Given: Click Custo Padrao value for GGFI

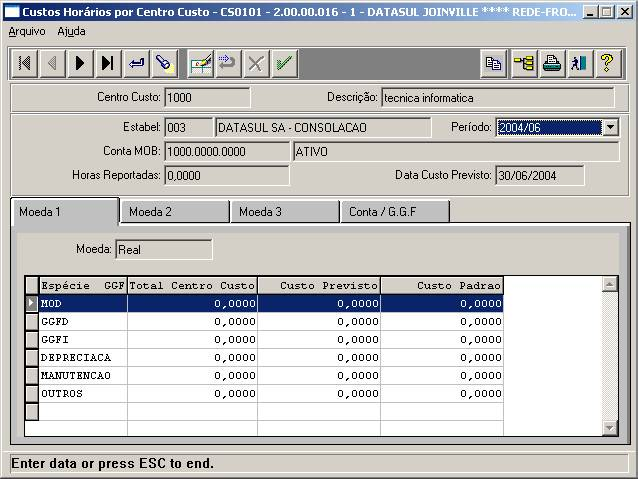Looking at the screenshot, I should coord(442,339).
